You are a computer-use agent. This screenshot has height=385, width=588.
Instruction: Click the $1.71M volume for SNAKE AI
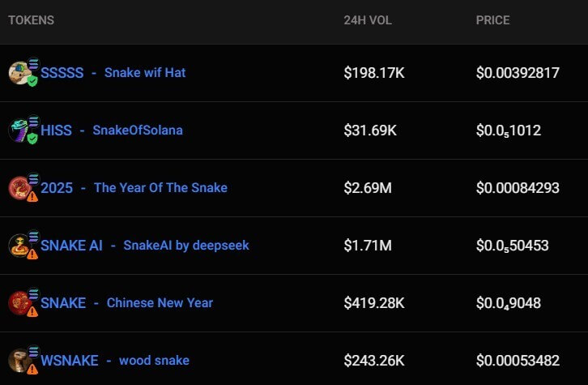(x=368, y=246)
